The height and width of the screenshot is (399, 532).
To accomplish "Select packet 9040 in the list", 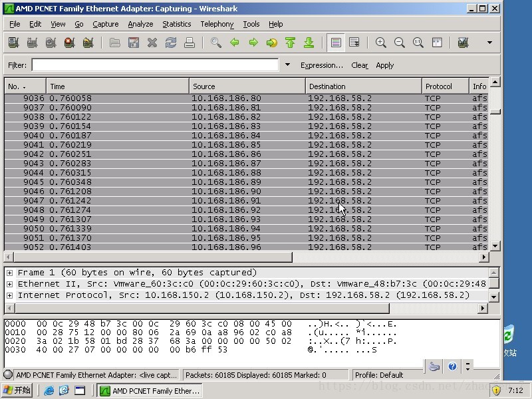I will (246, 136).
